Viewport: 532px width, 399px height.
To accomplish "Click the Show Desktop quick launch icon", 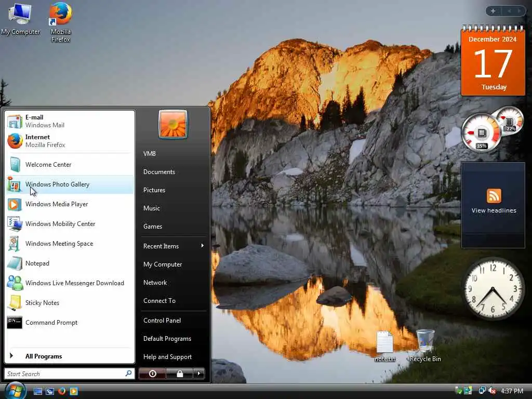I will [37, 391].
